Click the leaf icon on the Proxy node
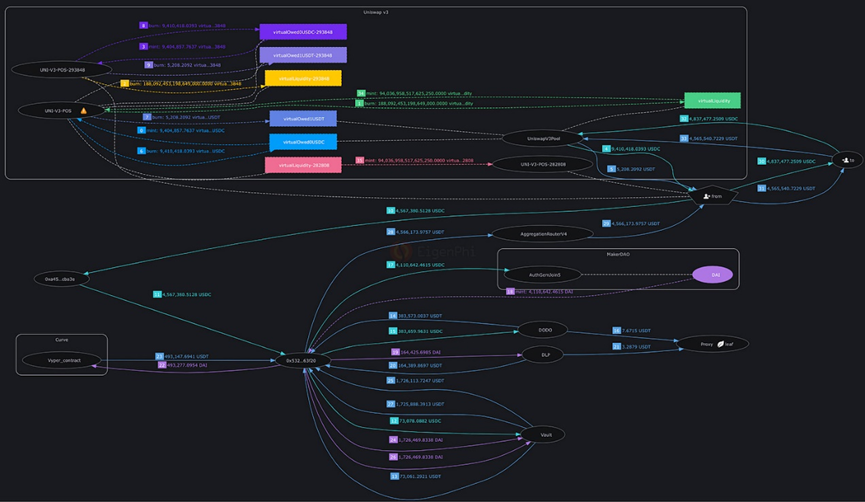865x502 pixels. 720,344
